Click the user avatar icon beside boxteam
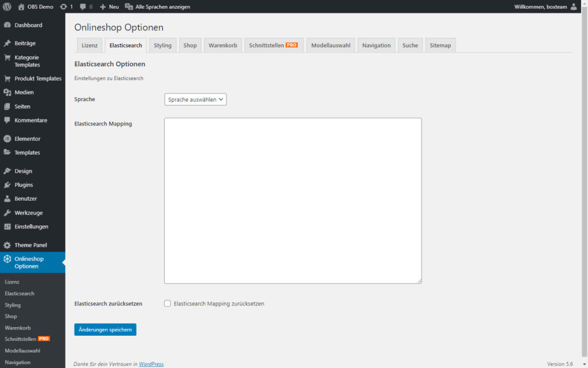 click(574, 7)
